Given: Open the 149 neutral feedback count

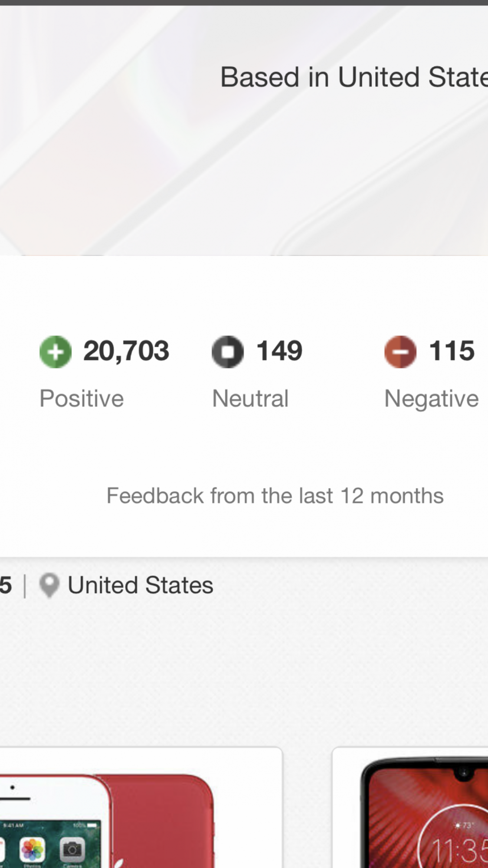Looking at the screenshot, I should pyautogui.click(x=279, y=351).
